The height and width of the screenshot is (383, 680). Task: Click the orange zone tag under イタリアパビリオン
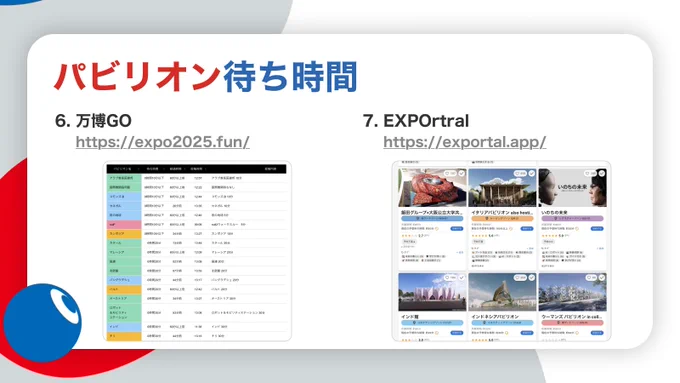point(502,219)
